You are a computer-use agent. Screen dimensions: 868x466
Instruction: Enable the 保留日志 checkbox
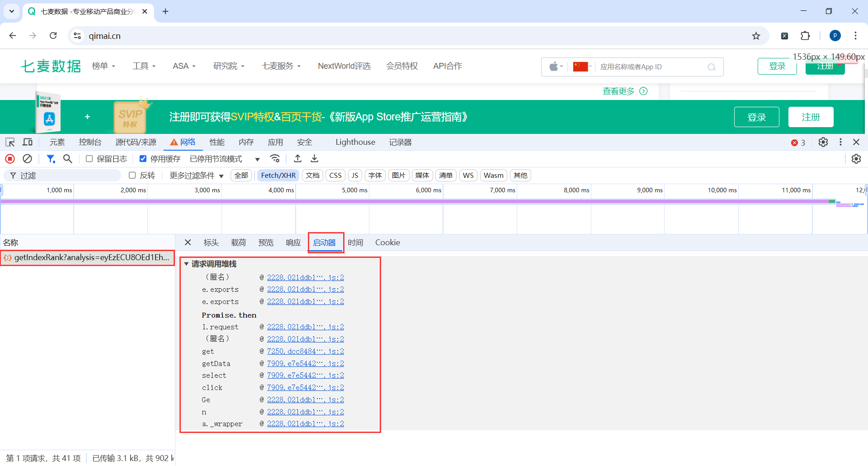89,159
